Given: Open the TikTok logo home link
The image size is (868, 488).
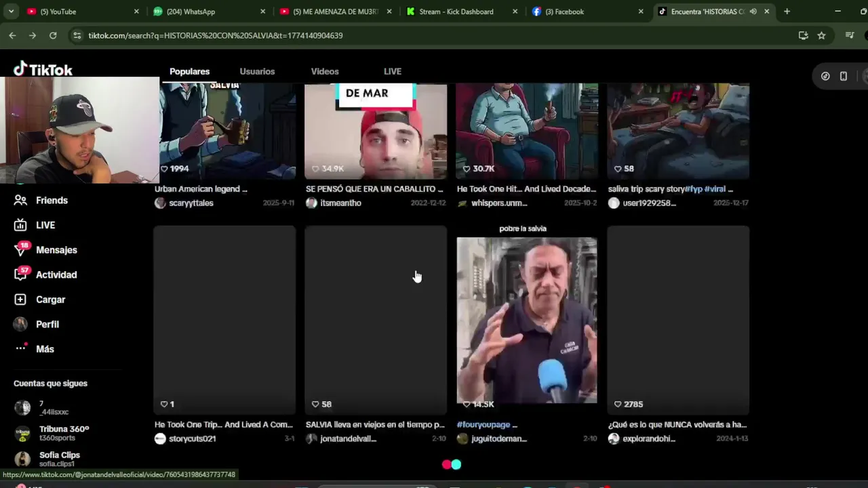Looking at the screenshot, I should tap(43, 69).
